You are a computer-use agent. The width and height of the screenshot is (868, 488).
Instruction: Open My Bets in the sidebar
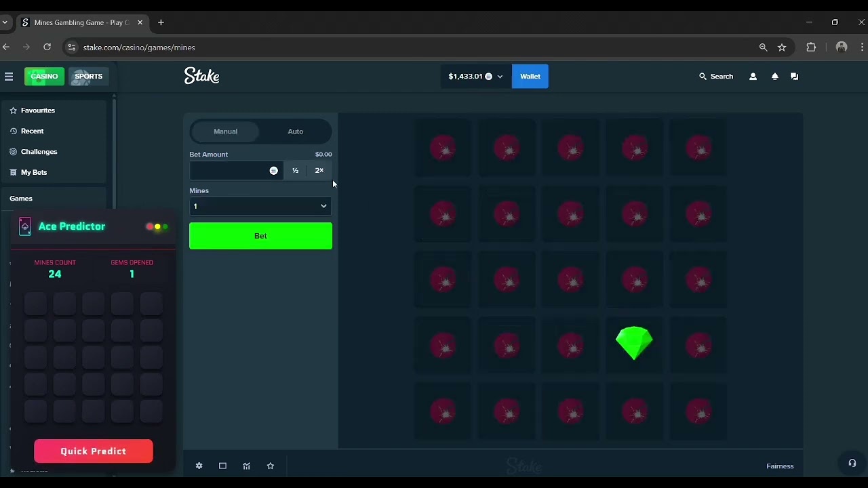[x=34, y=172]
